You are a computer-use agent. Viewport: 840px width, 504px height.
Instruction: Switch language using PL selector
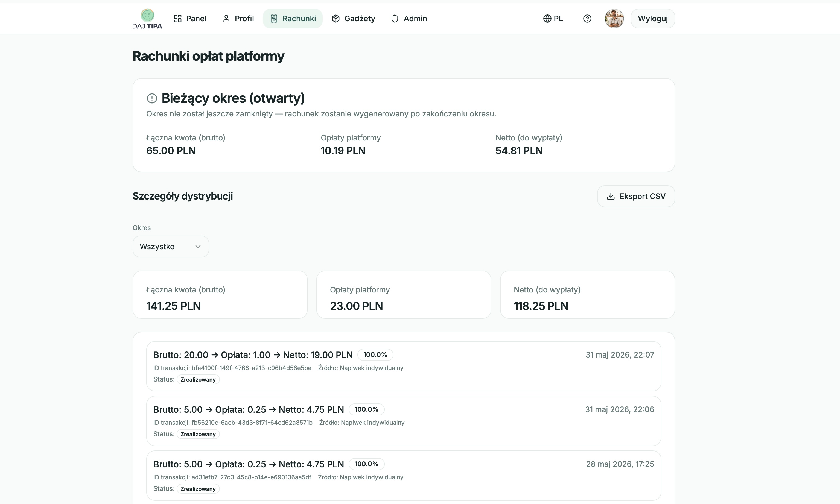point(553,19)
